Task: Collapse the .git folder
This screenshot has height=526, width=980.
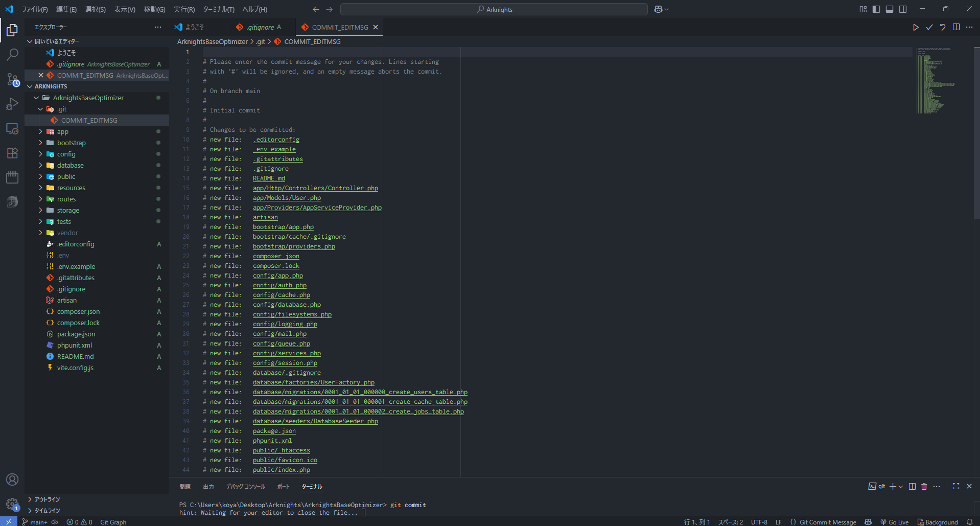Action: coord(40,109)
